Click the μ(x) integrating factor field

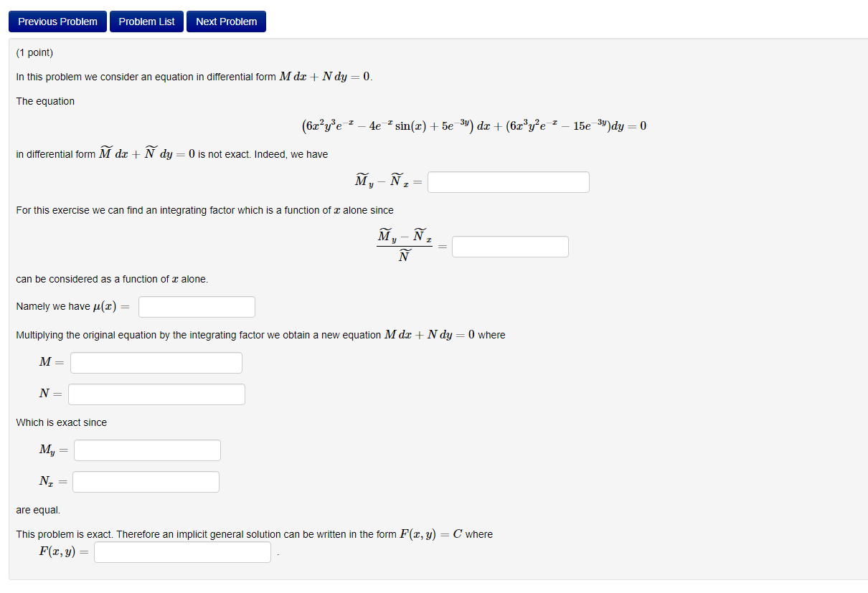(197, 306)
